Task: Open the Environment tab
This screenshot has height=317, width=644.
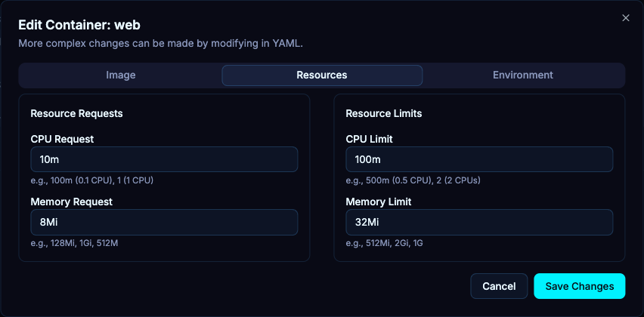Action: (523, 75)
